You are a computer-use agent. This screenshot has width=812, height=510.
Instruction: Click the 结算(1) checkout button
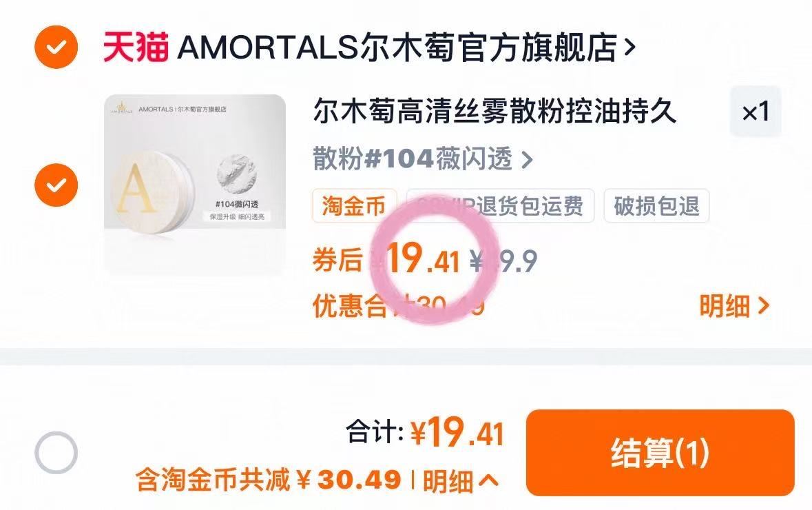point(660,453)
